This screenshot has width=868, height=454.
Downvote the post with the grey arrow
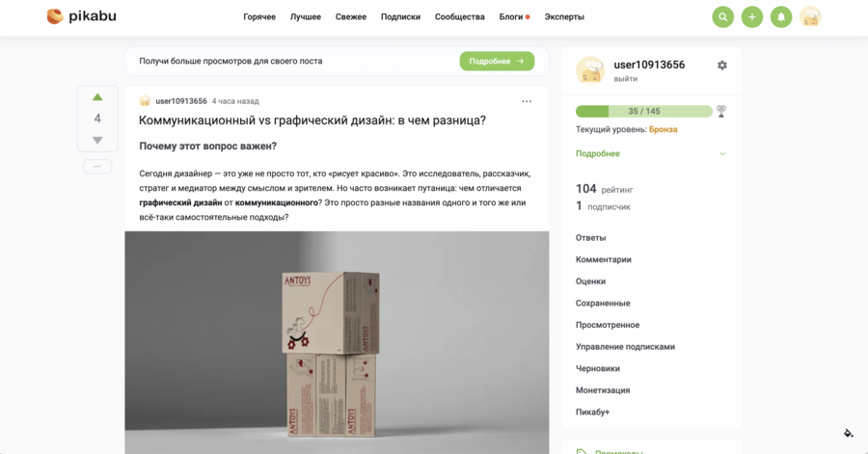pos(97,141)
